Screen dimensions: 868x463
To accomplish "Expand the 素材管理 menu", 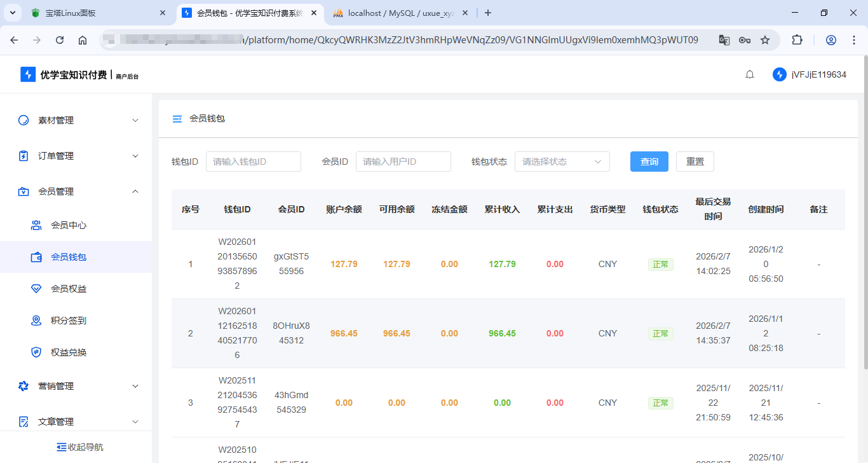I will 76,120.
